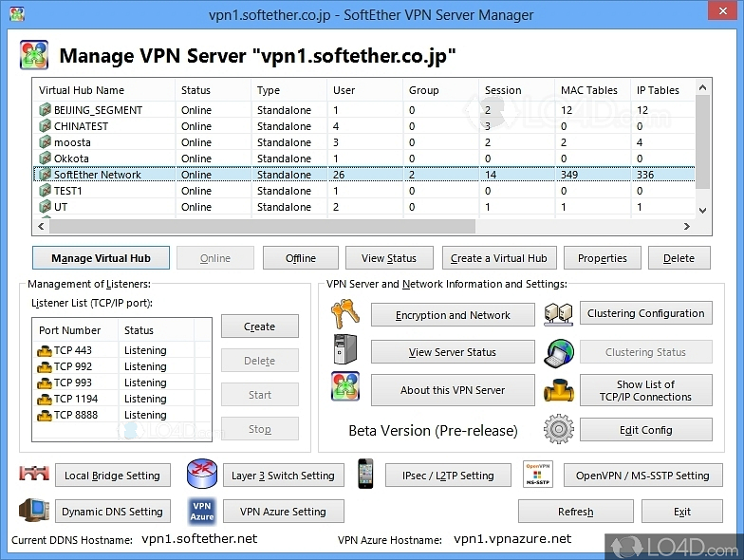
Task: Click the VPN Azure blue icon
Action: (x=202, y=511)
